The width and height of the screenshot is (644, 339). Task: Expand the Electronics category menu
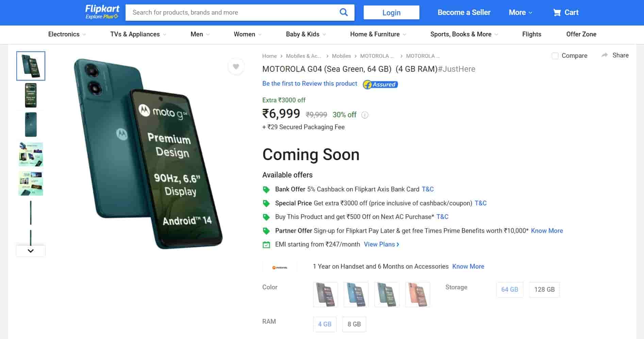(x=67, y=34)
